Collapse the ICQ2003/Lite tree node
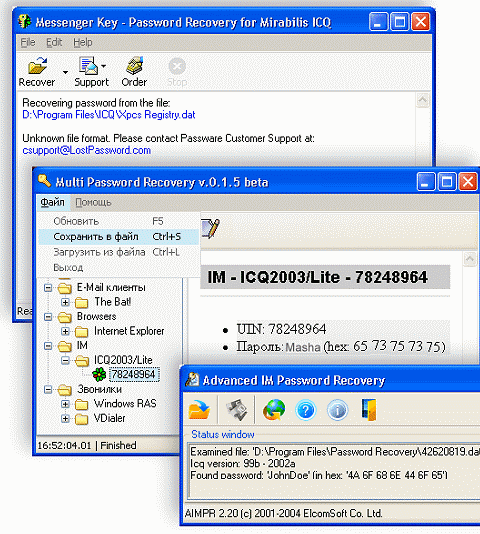480x534 pixels. 65,360
